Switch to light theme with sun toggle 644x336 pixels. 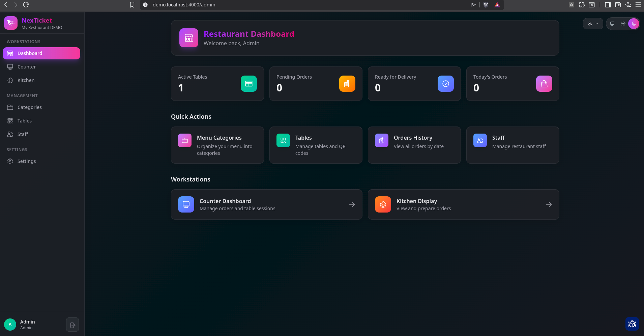[x=623, y=23]
